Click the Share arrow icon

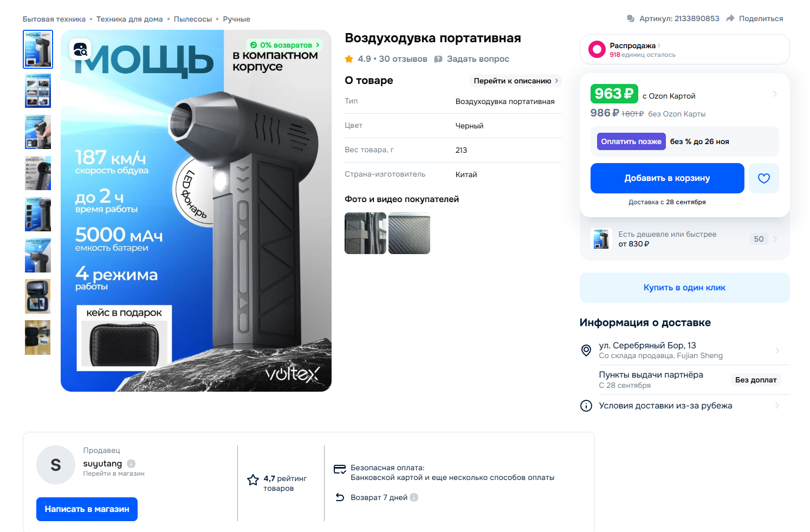730,18
